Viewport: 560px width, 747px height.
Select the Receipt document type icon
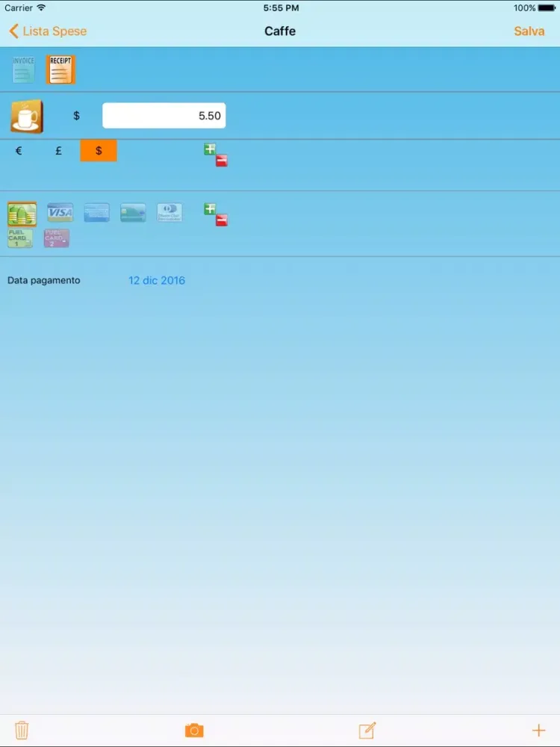click(60, 69)
